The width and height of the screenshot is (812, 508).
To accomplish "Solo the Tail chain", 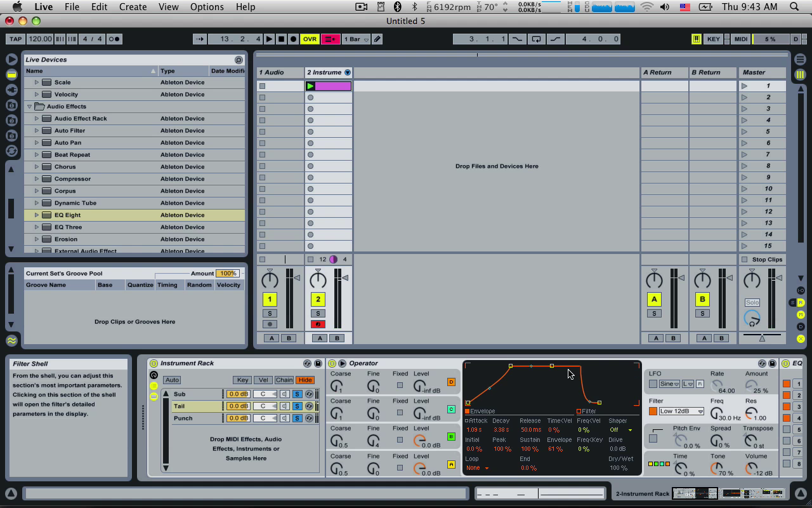I will click(x=297, y=406).
